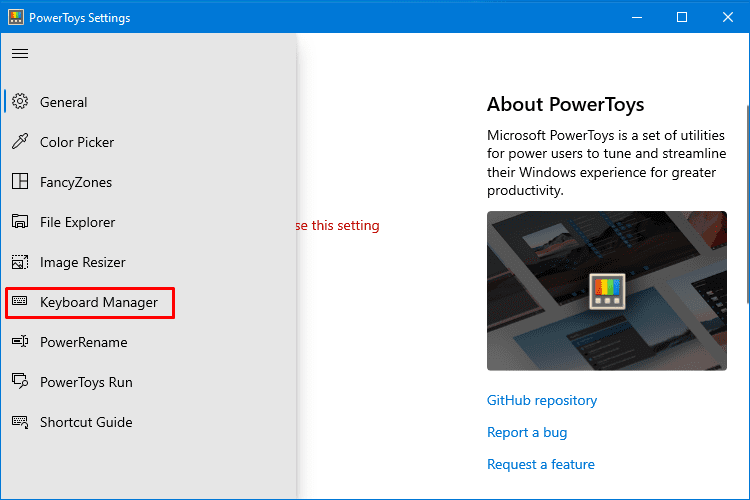The height and width of the screenshot is (500, 750).
Task: Minimize the PowerToys Settings window
Action: click(637, 17)
